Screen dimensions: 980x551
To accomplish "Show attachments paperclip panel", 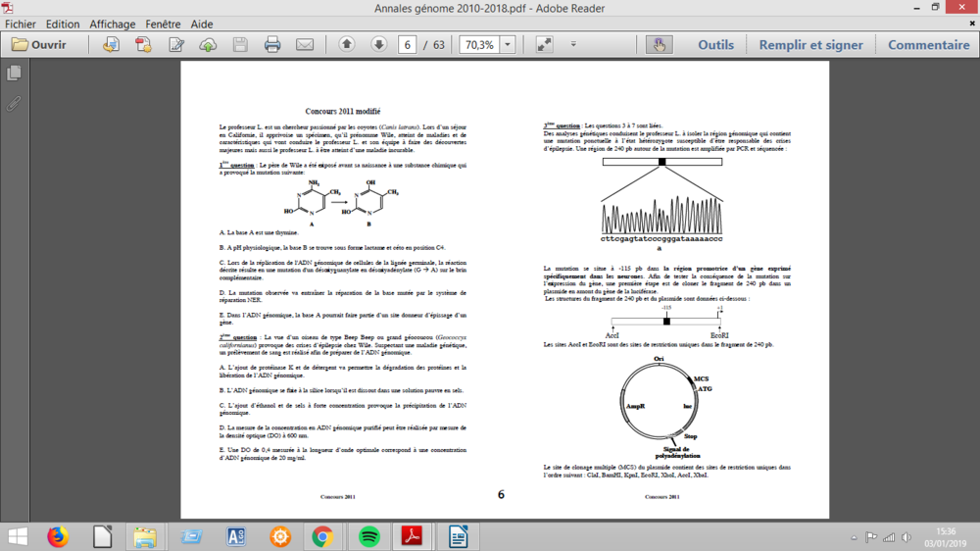I will (x=14, y=103).
